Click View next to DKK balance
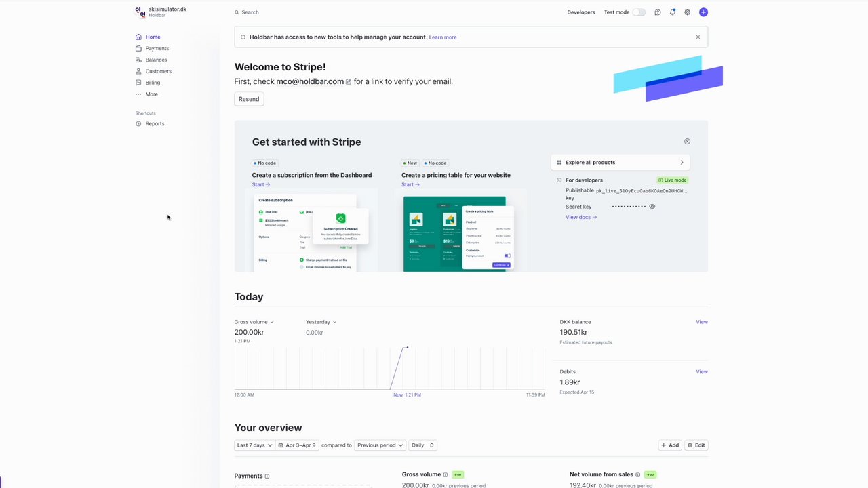Image resolution: width=868 pixels, height=488 pixels. (x=702, y=322)
